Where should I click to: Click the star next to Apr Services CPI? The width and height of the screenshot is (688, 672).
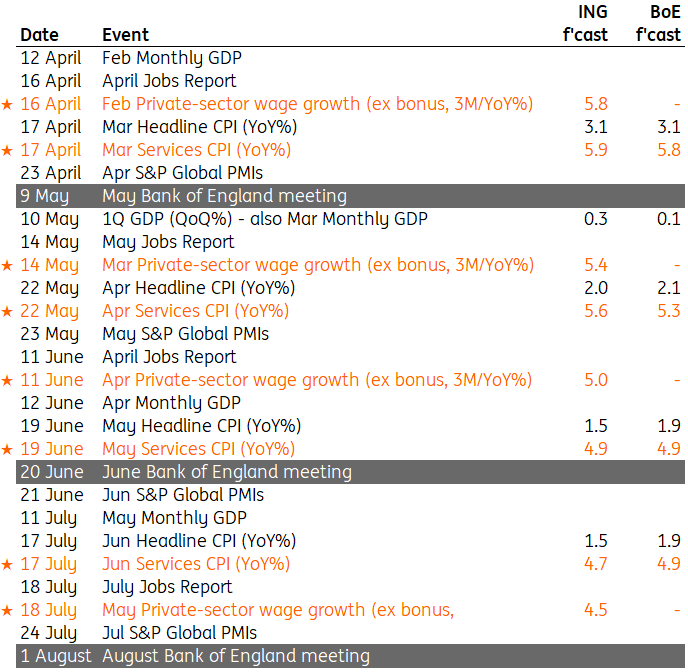[x=8, y=311]
